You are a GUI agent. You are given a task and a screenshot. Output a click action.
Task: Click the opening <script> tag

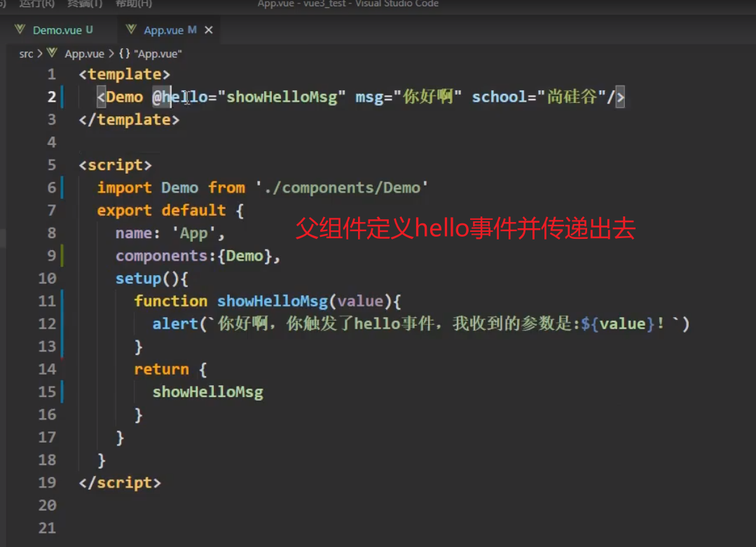[x=115, y=165]
